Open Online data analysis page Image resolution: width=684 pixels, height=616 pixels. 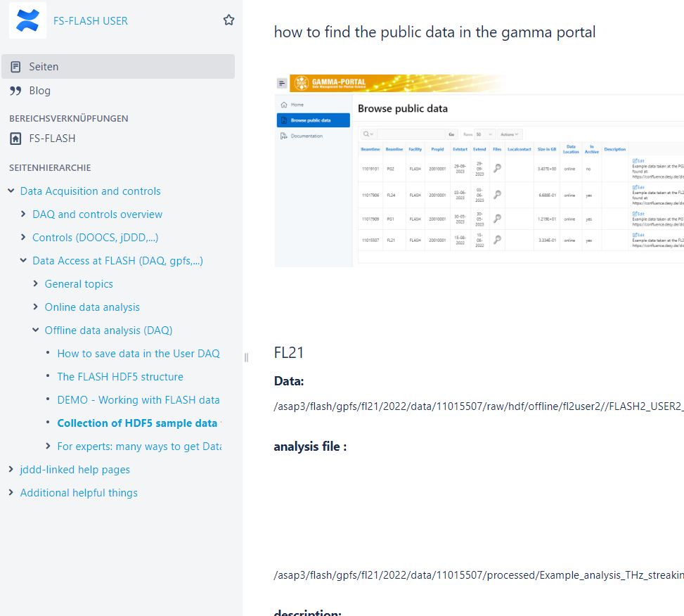point(92,307)
